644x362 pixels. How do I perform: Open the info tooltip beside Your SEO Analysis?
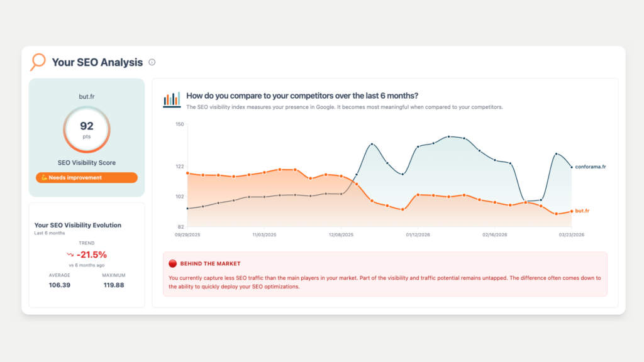click(x=152, y=62)
